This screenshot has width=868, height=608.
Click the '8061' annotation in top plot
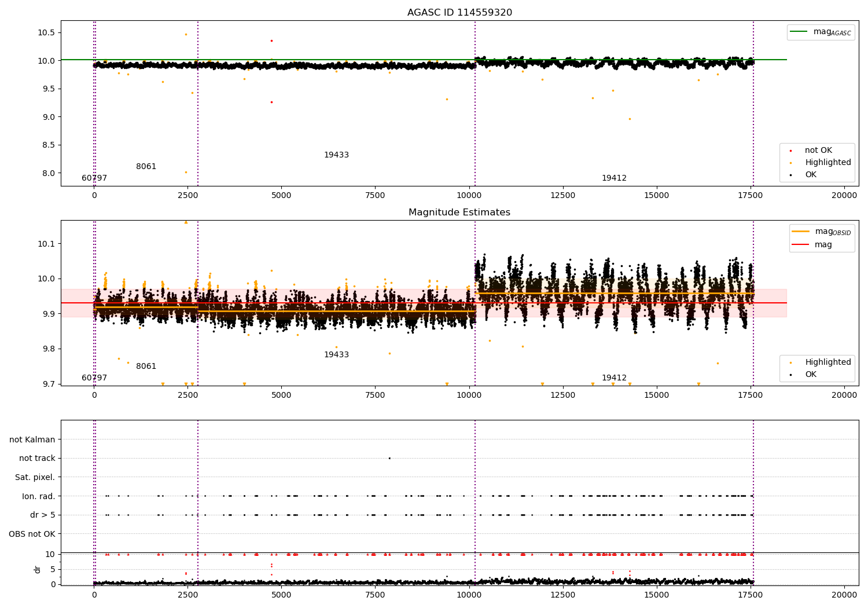(146, 167)
